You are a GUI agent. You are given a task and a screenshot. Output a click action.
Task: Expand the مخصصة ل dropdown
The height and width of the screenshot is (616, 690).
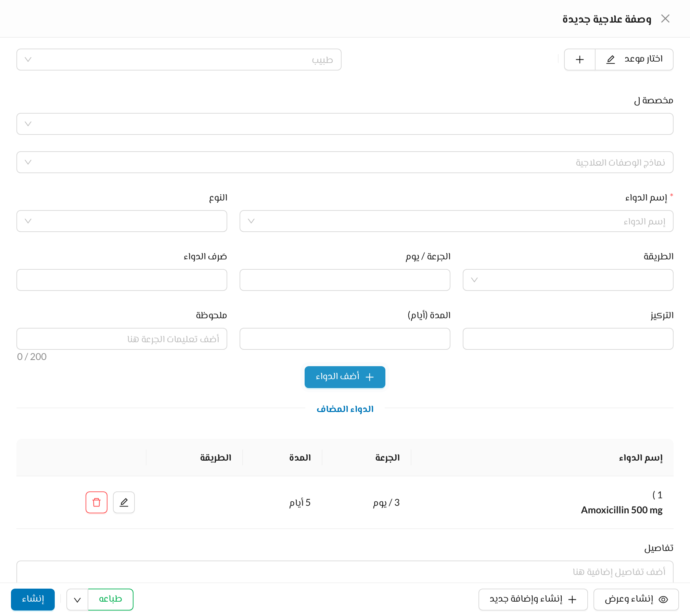pos(345,124)
